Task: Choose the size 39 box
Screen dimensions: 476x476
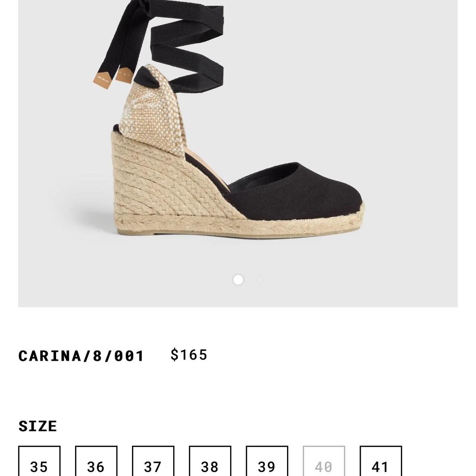Action: pos(267,461)
